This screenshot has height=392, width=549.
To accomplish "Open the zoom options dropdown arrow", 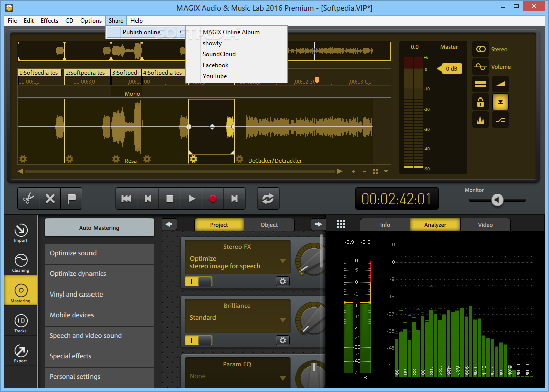I will 386,171.
